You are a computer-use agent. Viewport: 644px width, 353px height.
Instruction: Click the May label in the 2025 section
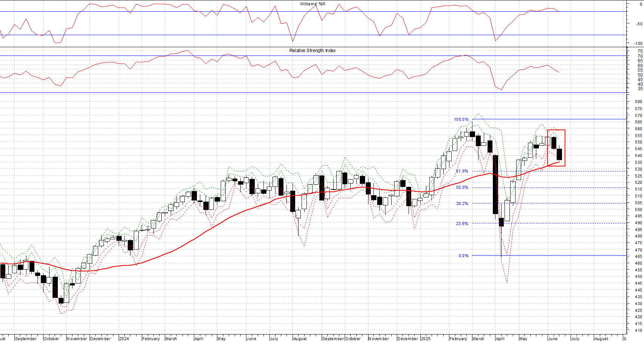pos(523,339)
